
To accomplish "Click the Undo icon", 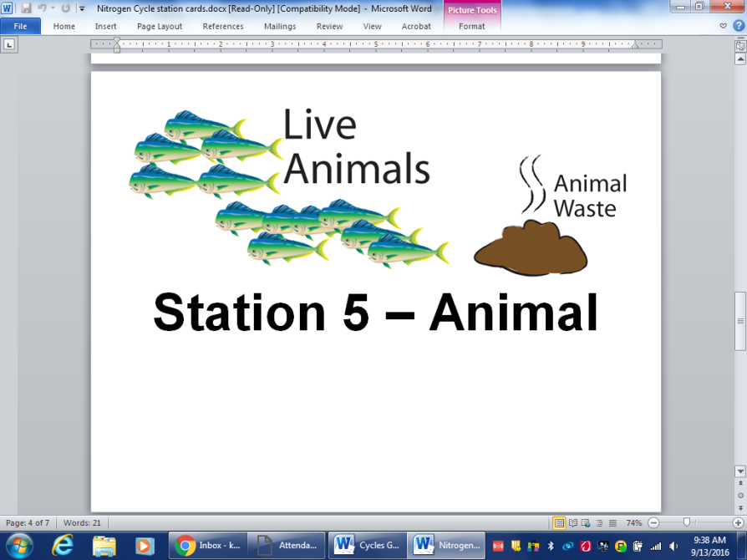I will (40, 7).
